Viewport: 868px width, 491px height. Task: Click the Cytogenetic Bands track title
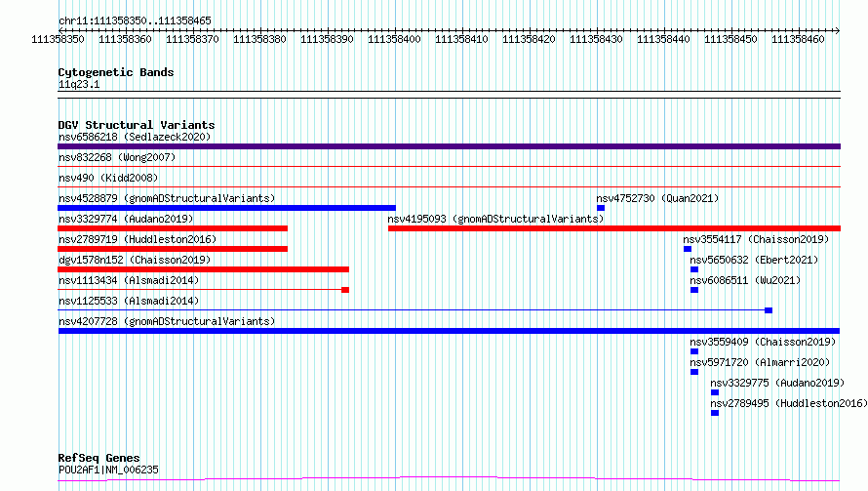tap(116, 72)
